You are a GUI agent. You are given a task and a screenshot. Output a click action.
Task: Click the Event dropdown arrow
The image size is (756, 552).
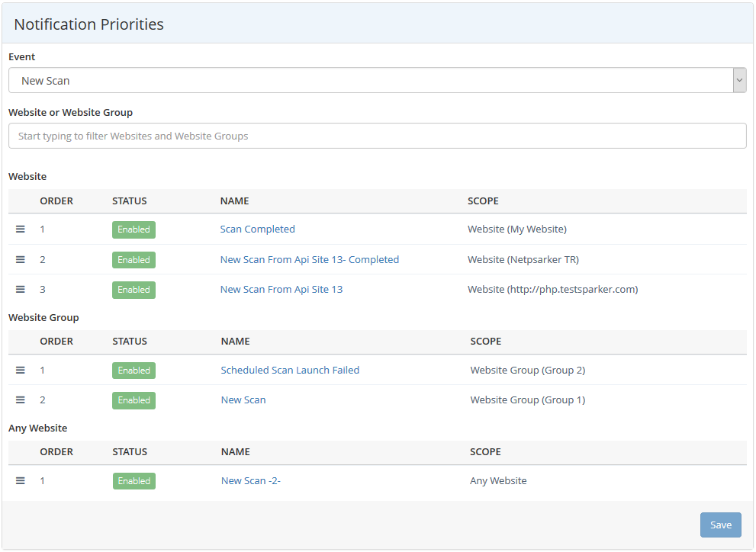pyautogui.click(x=739, y=81)
